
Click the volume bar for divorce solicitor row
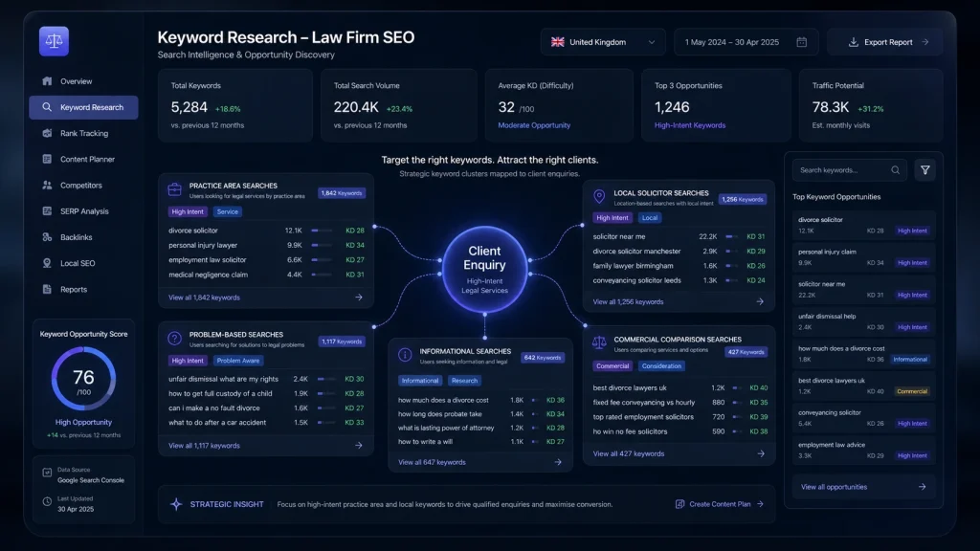coord(322,231)
